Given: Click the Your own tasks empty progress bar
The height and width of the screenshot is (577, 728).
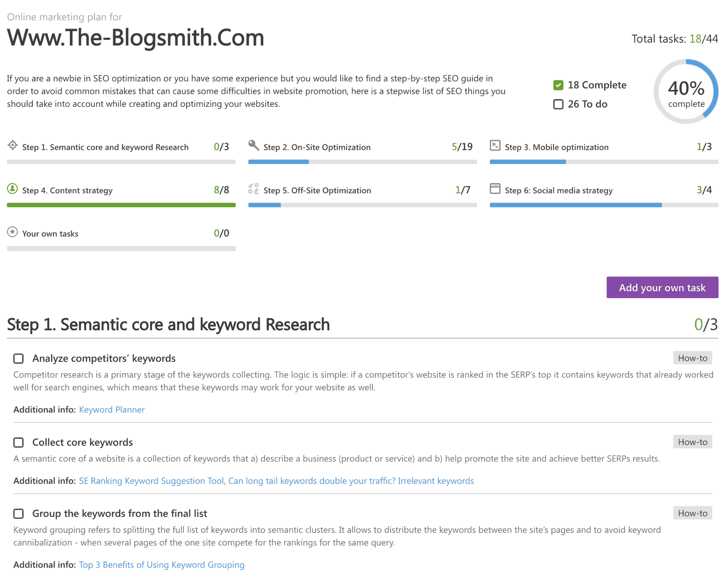Looking at the screenshot, I should (121, 249).
